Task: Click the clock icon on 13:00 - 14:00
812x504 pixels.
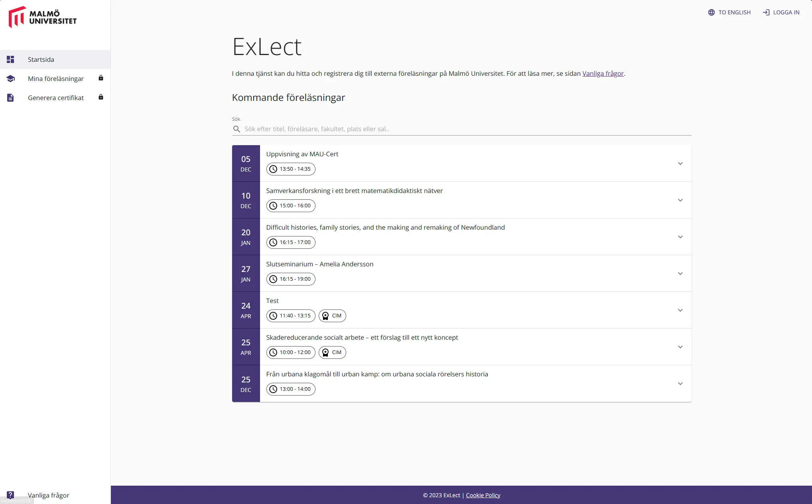Action: click(273, 389)
